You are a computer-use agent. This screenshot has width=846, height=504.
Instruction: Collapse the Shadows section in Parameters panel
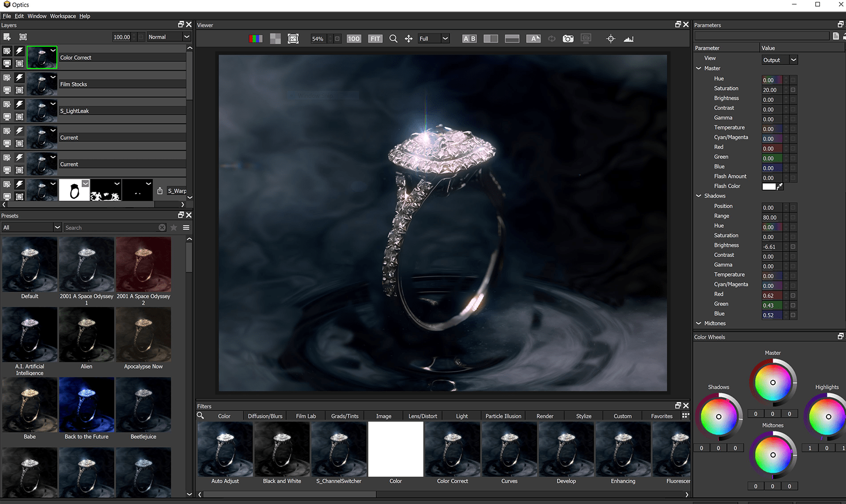[x=699, y=196]
